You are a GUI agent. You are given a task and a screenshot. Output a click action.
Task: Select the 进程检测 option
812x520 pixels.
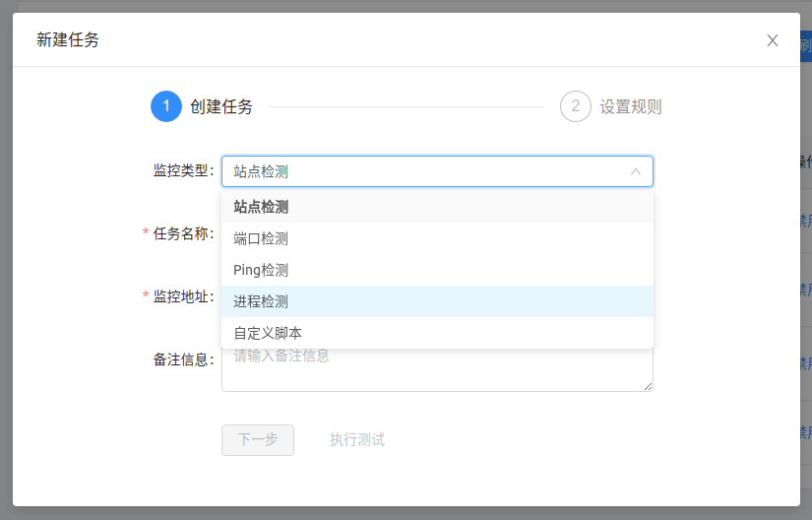[261, 301]
